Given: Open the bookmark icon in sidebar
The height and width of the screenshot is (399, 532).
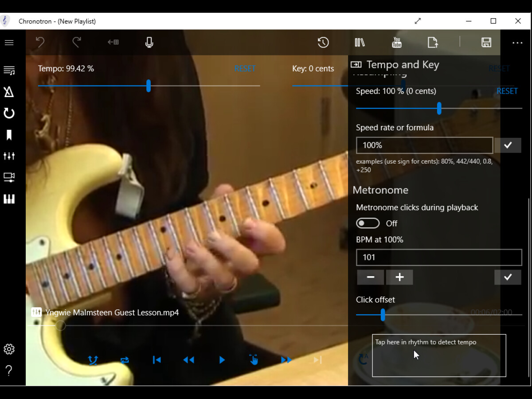Looking at the screenshot, I should [x=9, y=135].
